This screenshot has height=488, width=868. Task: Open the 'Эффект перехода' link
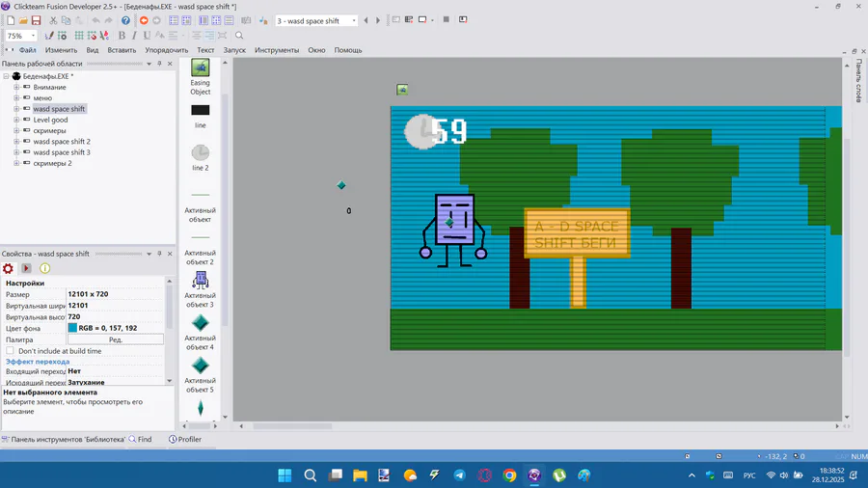click(x=38, y=362)
